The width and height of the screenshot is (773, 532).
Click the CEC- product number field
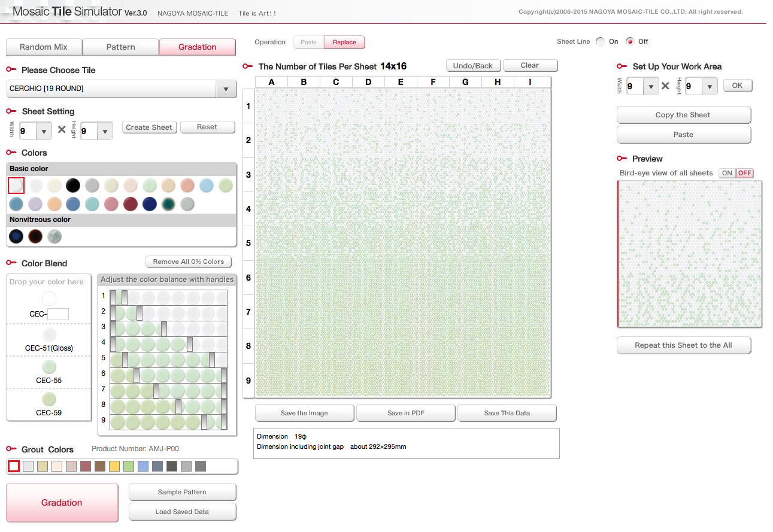click(x=58, y=314)
